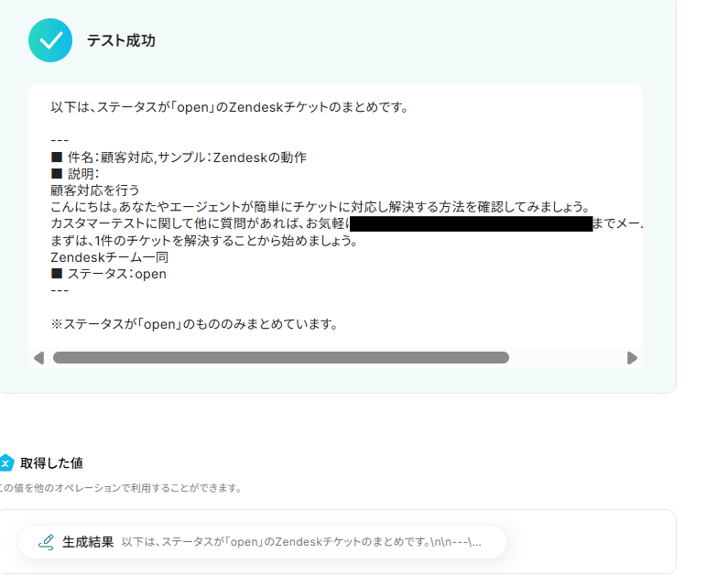Viewport: 728px width, 575px height.
Task: Click the green test success checkmark icon
Action: [x=50, y=40]
